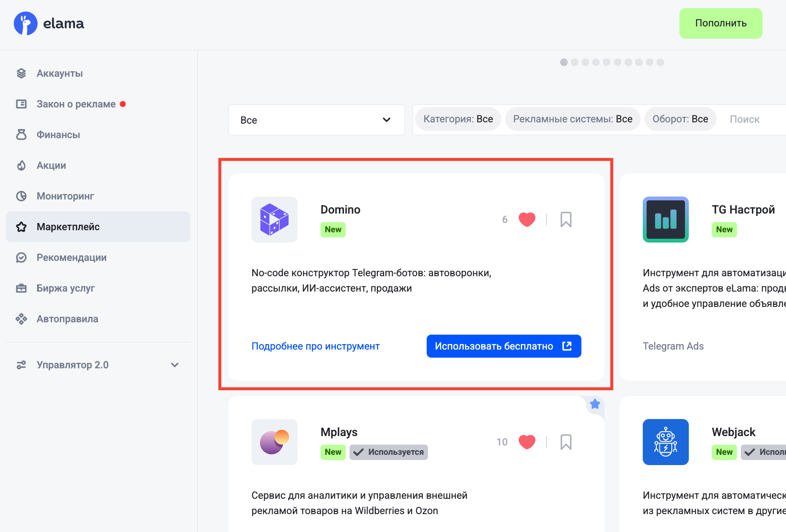This screenshot has height=532, width=786.
Task: Click the Аккаунты layers icon in sidebar
Action: [x=21, y=73]
